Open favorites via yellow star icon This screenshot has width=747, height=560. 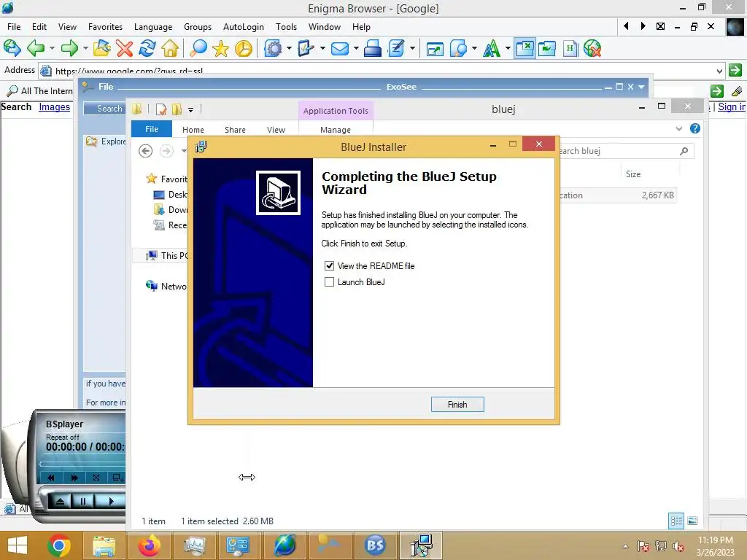click(x=220, y=48)
